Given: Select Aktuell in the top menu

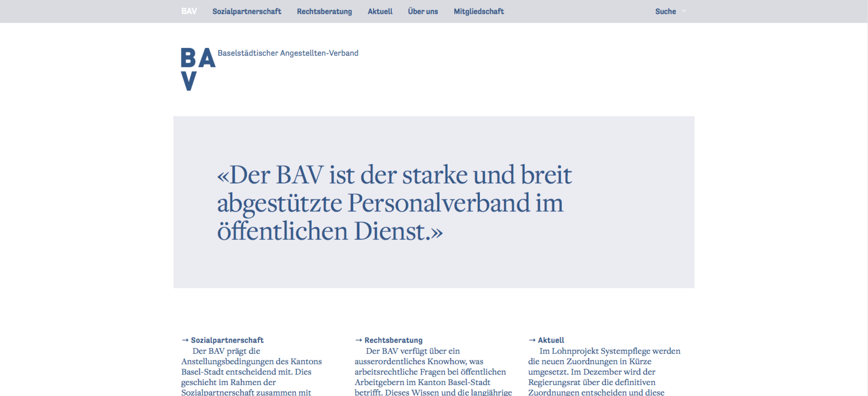Looking at the screenshot, I should 380,11.
